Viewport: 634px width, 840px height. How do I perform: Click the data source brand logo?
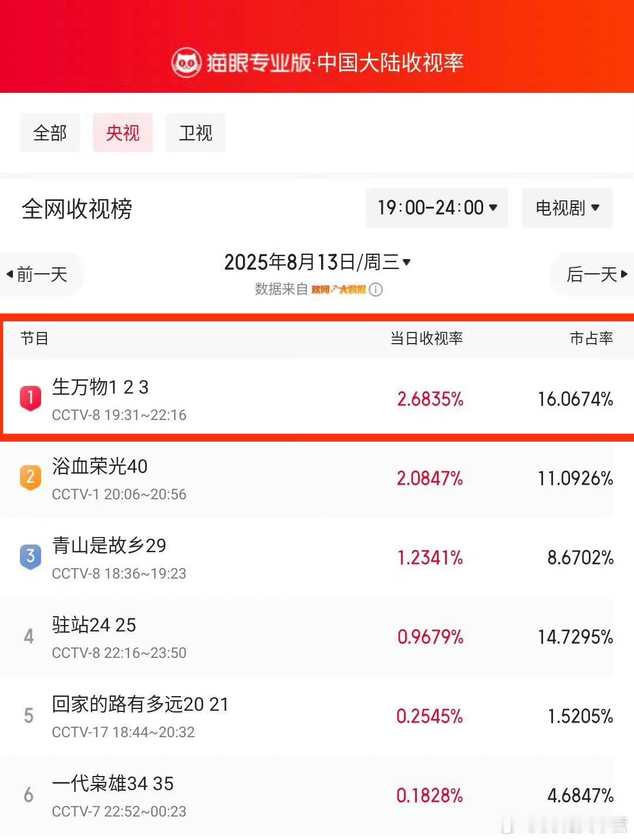coord(339,290)
